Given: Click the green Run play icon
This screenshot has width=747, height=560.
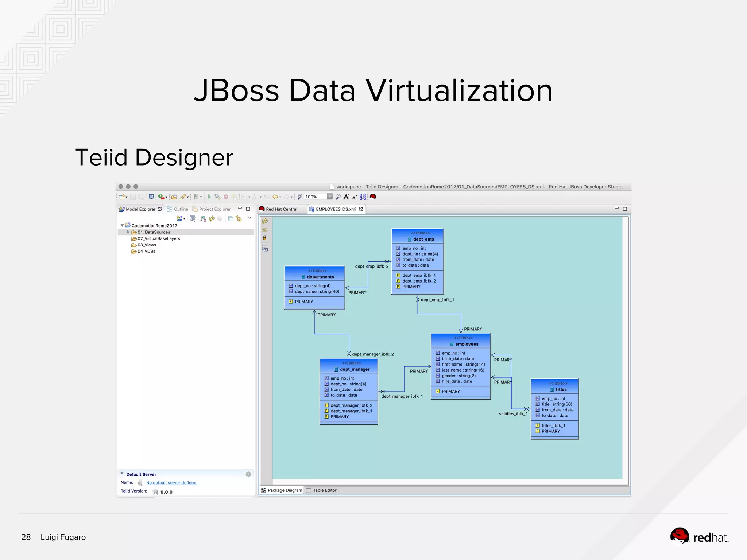Looking at the screenshot, I should point(209,197).
